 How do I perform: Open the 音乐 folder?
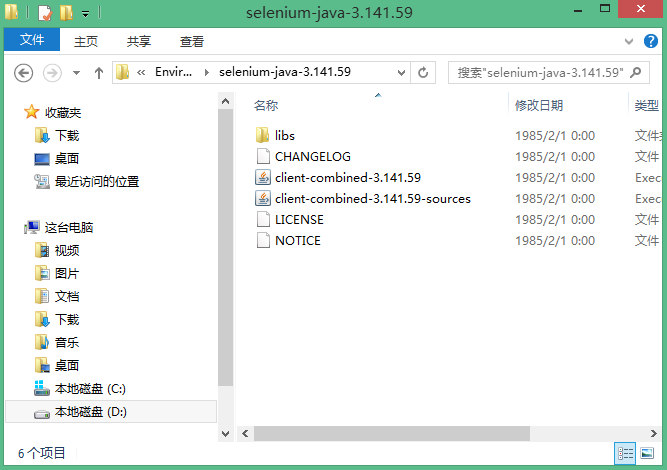coord(67,342)
